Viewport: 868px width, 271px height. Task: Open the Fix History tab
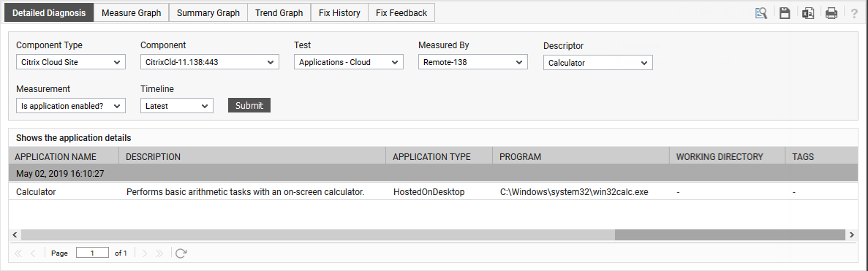pos(339,12)
